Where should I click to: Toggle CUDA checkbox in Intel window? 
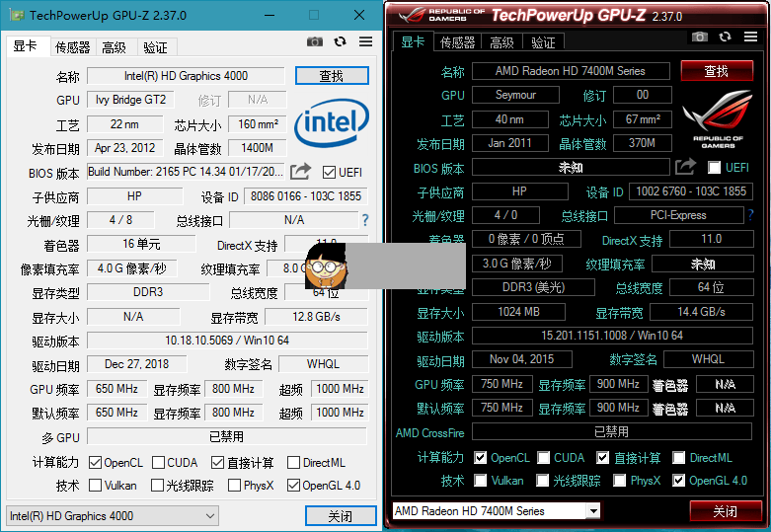click(x=158, y=463)
